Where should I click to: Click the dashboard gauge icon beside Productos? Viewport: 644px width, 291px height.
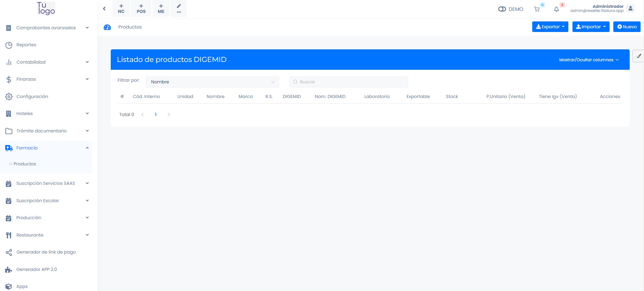(x=107, y=27)
